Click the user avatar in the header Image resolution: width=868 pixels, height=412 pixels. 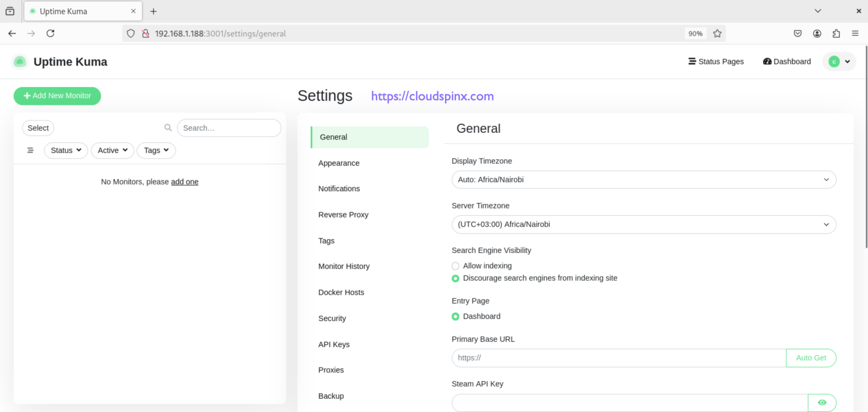click(x=833, y=61)
